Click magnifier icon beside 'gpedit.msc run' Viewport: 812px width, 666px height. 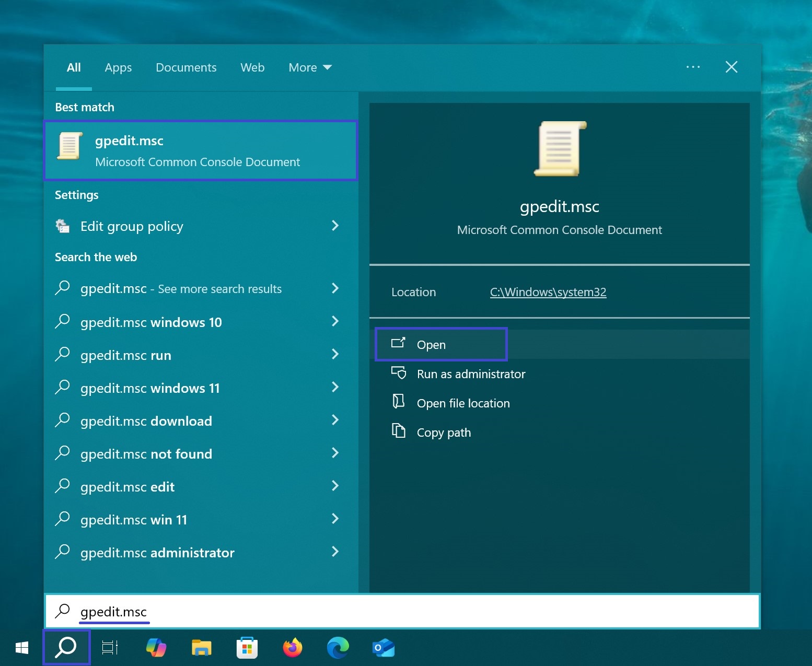pos(63,354)
